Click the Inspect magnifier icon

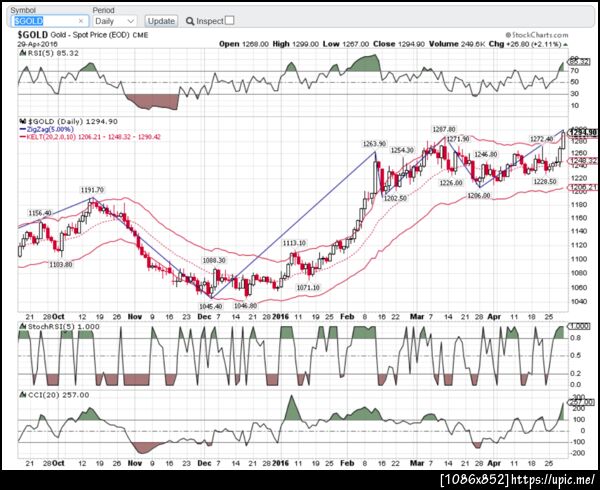click(x=190, y=21)
